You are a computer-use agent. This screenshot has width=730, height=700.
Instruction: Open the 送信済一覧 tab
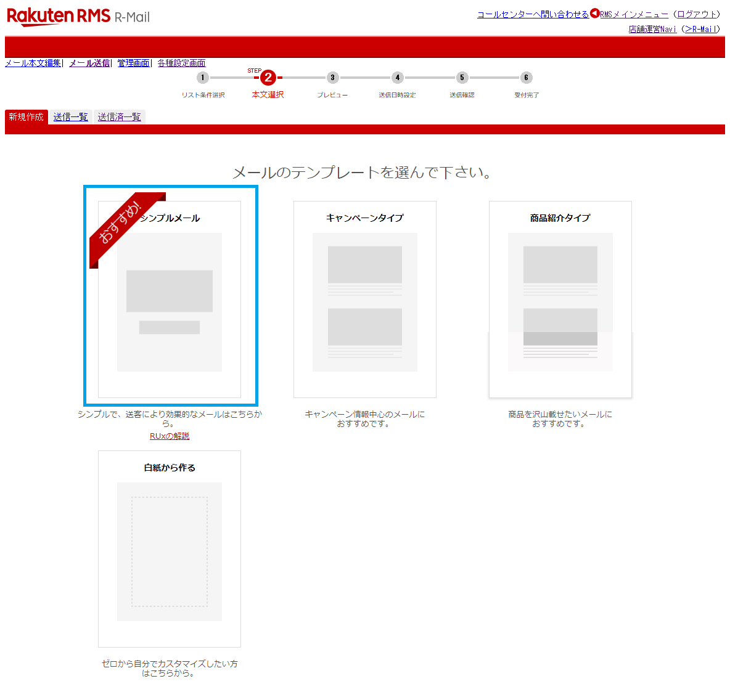119,117
